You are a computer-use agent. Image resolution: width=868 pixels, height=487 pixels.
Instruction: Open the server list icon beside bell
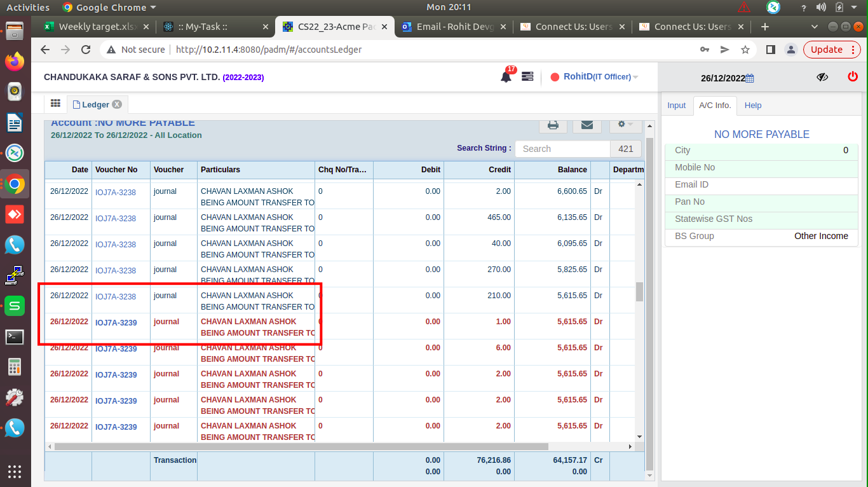click(527, 76)
